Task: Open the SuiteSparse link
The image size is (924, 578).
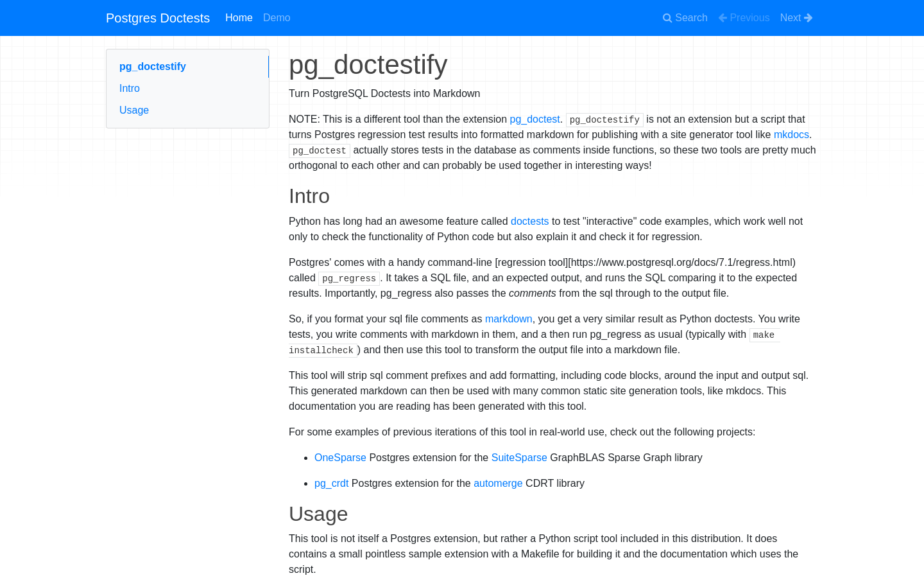Action: 519,458
